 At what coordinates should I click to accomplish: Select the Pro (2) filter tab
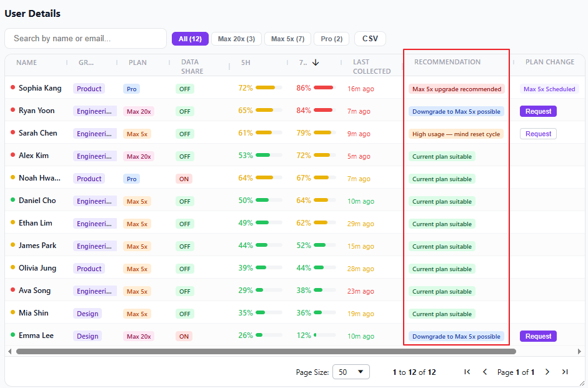pos(331,39)
